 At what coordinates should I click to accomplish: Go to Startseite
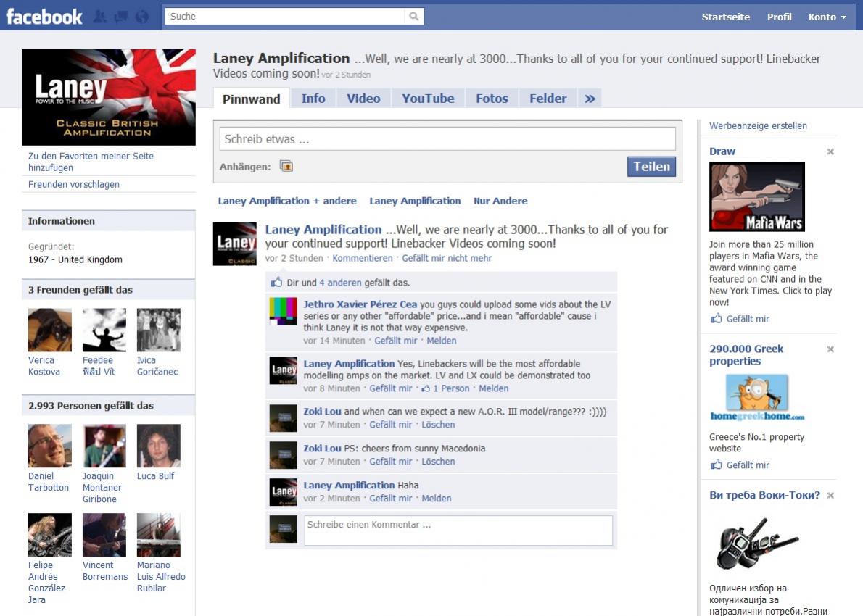click(x=725, y=17)
